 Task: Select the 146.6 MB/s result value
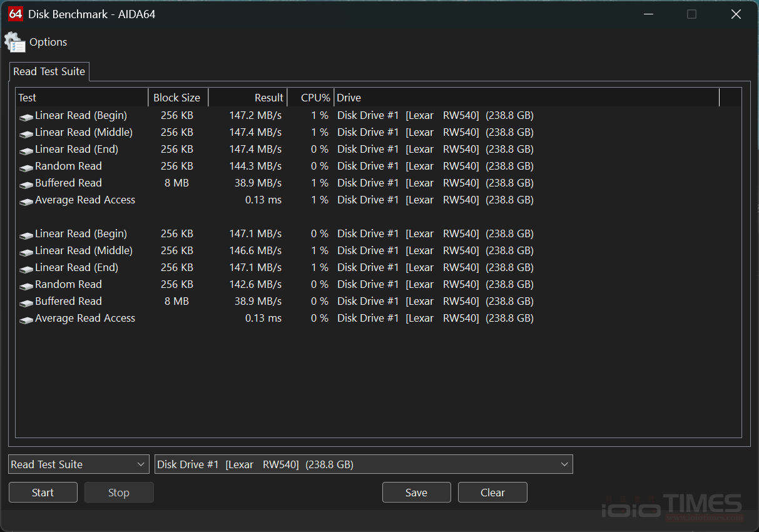(x=255, y=250)
